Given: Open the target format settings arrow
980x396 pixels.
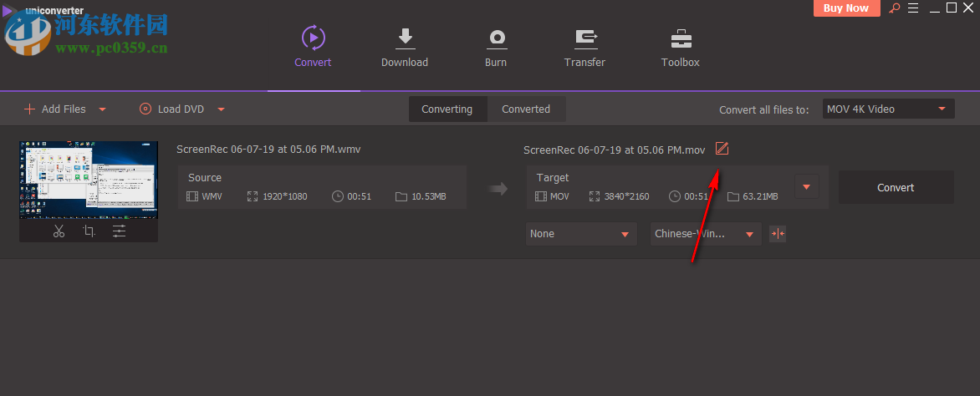Looking at the screenshot, I should click(806, 187).
